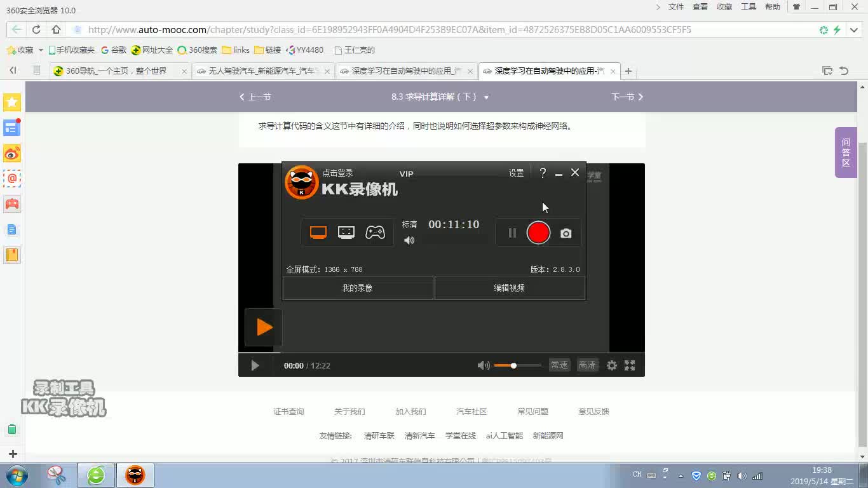This screenshot has height=488, width=868.
Task: Open video player settings gear
Action: point(612,365)
